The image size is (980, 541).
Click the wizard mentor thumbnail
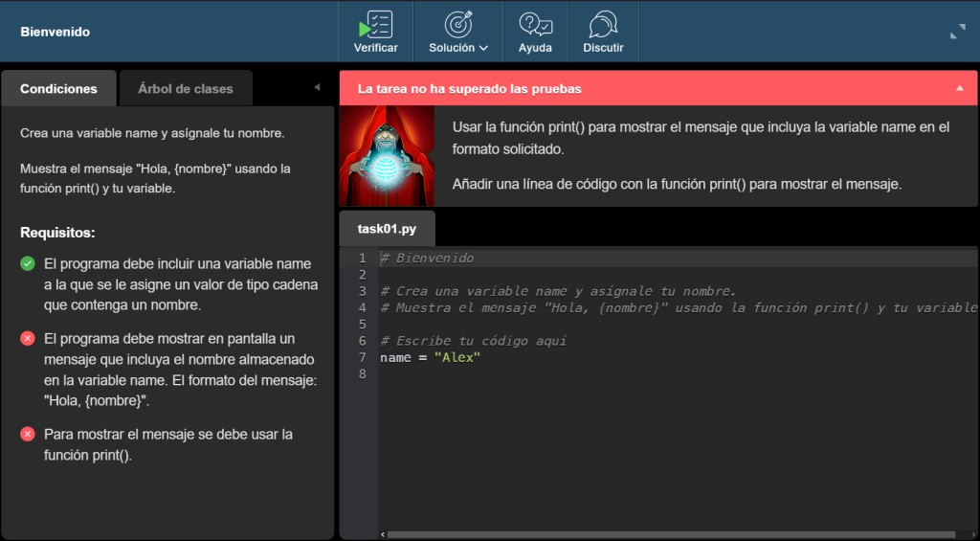click(387, 155)
